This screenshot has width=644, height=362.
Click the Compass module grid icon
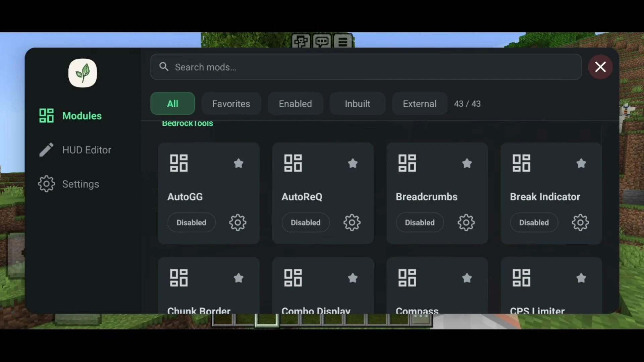[407, 278]
